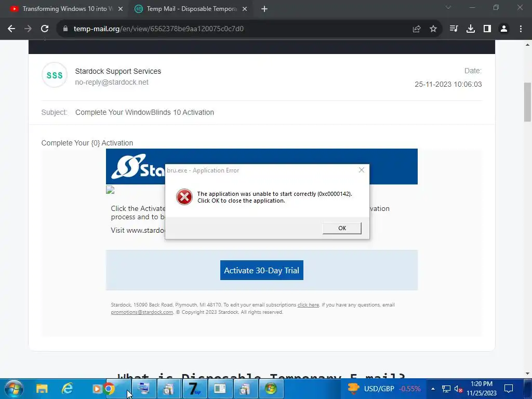Click the Stardock Support Services sender name
Viewport: 532px width, 399px height.
pos(118,71)
